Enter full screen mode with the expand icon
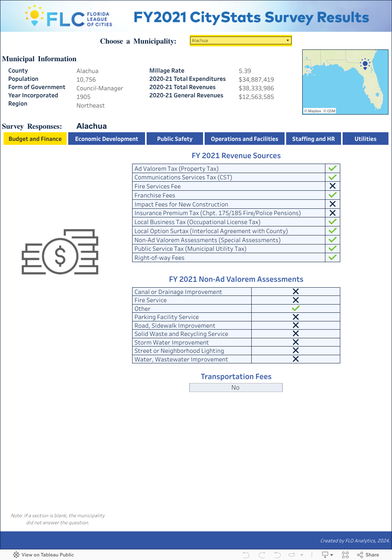 [x=345, y=555]
